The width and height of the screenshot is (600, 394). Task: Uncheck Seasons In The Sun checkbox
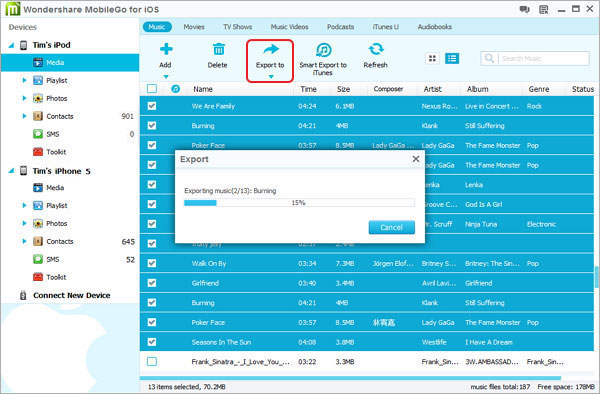click(152, 342)
